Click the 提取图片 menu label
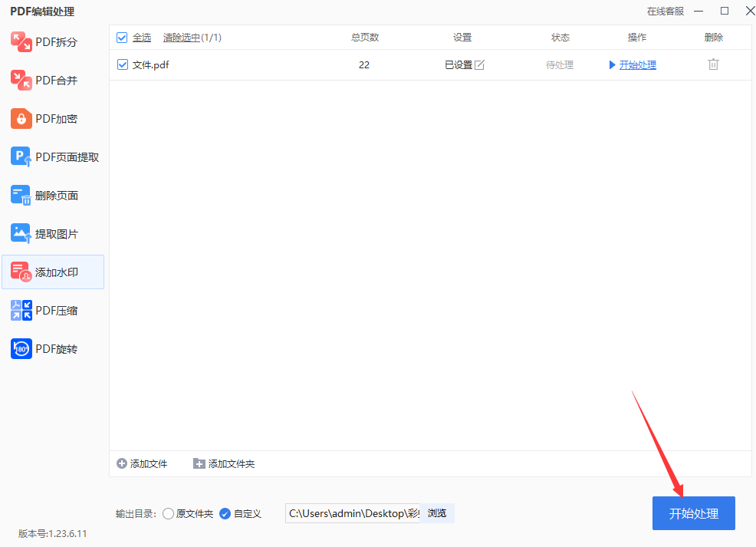Viewport: 756px width, 547px height. coord(57,233)
